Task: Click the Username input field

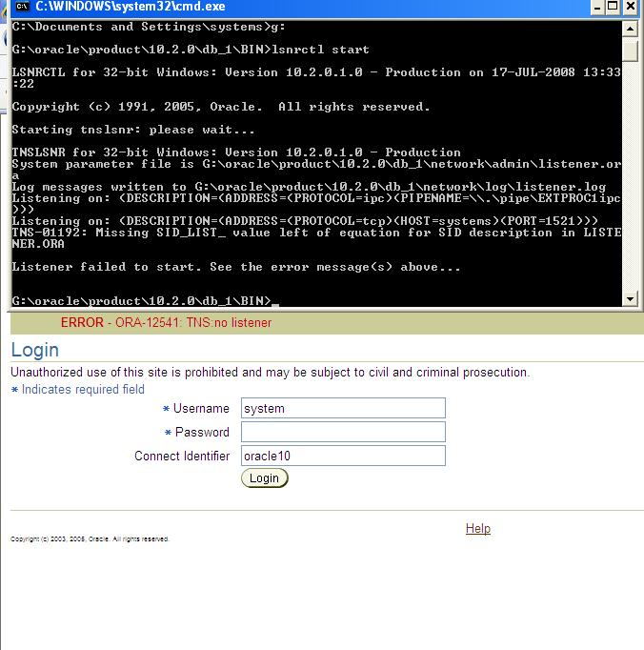Action: tap(343, 408)
